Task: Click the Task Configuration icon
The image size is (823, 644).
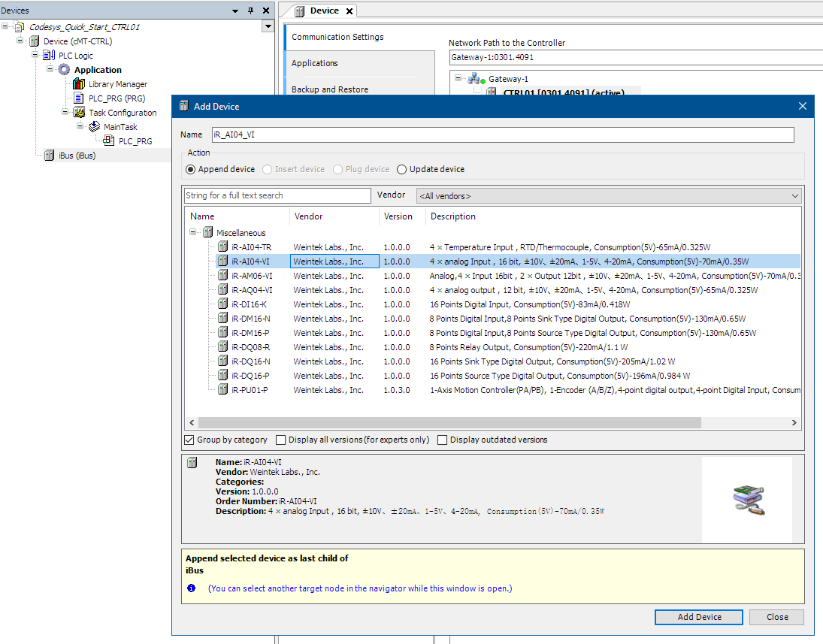Action: tap(79, 112)
